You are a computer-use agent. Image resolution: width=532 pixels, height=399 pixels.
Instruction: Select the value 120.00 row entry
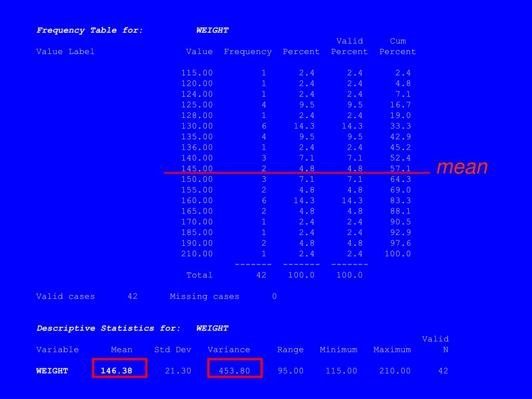pyautogui.click(x=197, y=84)
